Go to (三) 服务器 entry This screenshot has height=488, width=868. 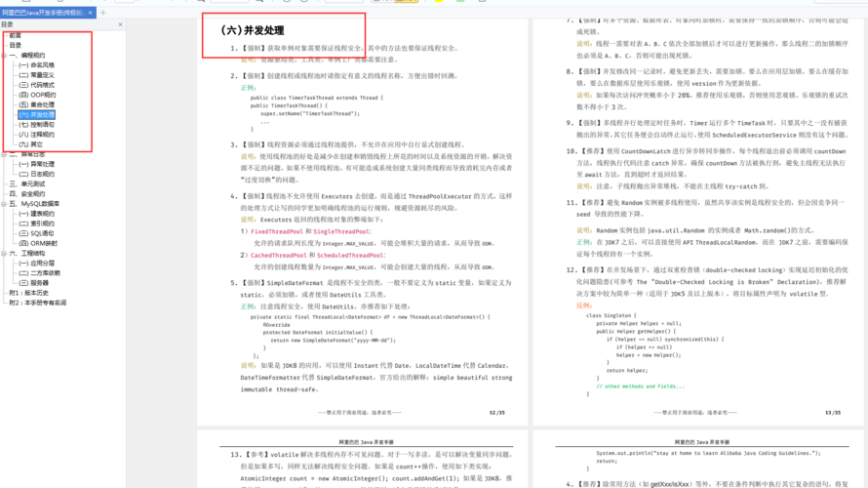34,283
